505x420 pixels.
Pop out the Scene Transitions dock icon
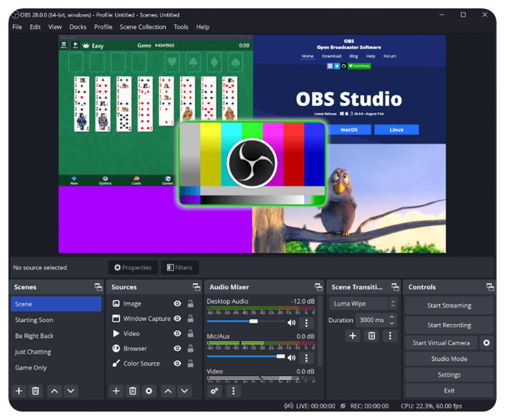point(395,287)
